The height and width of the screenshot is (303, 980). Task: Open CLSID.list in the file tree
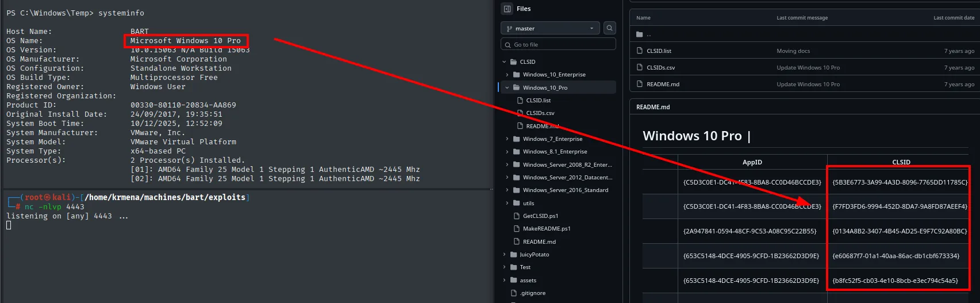pos(538,100)
